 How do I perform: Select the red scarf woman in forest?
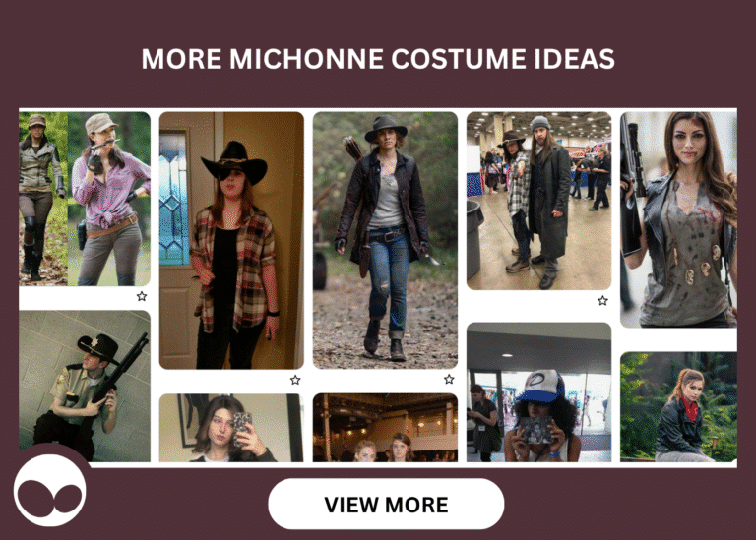[678, 406]
